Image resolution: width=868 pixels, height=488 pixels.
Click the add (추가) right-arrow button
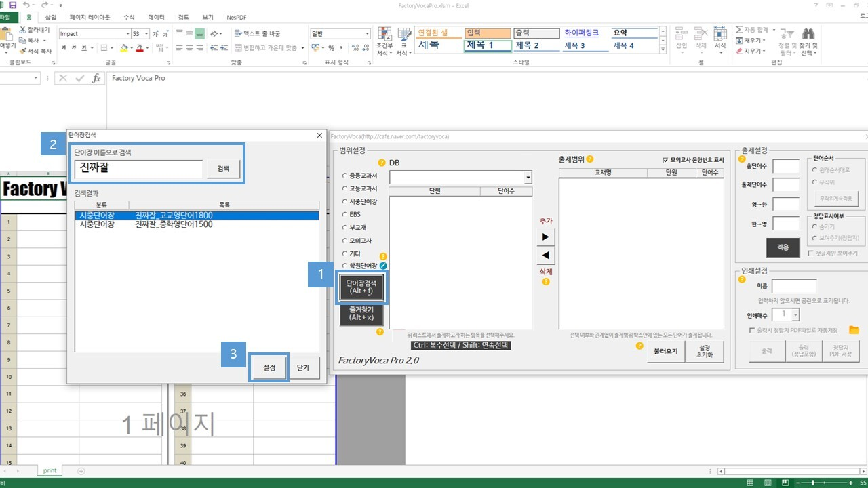[x=545, y=237]
